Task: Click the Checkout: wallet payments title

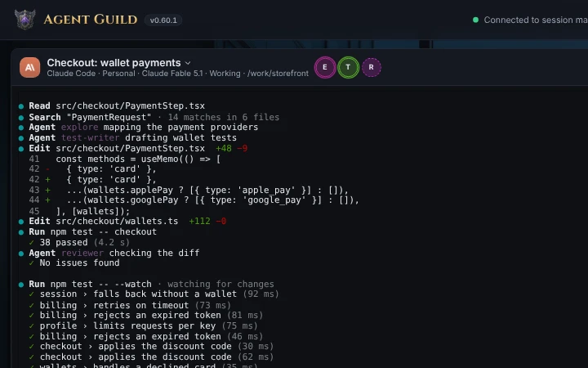Action: (x=114, y=63)
